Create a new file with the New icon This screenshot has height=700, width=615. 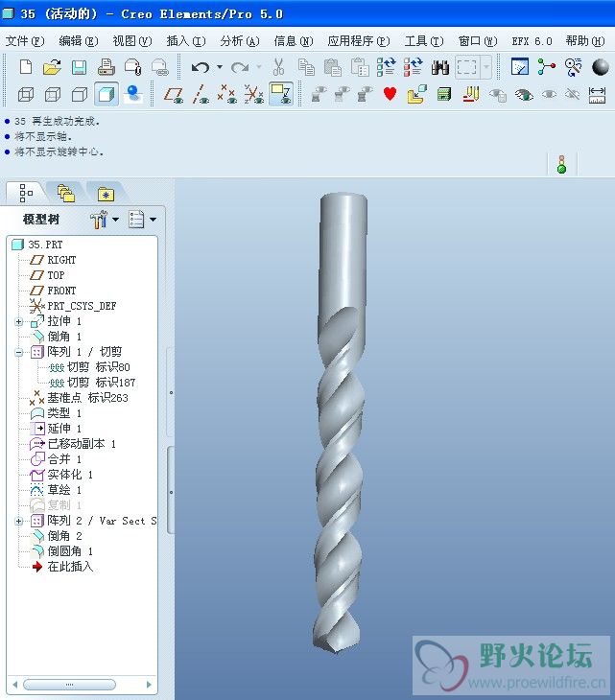click(x=26, y=67)
